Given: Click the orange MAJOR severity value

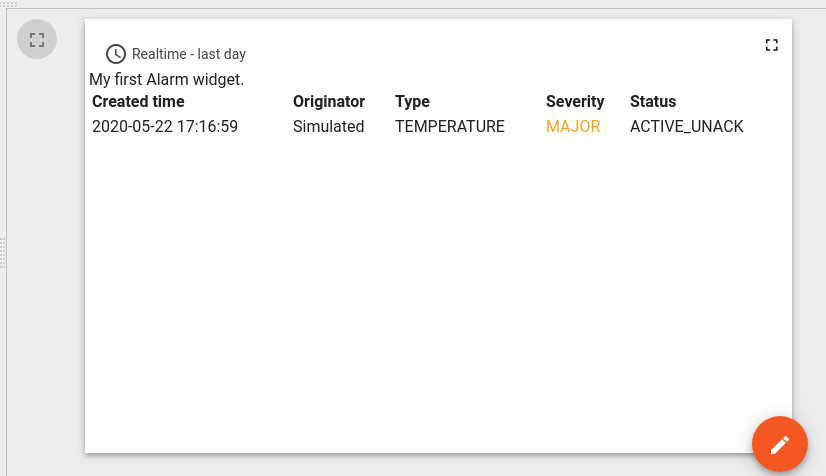Looking at the screenshot, I should pos(573,126).
